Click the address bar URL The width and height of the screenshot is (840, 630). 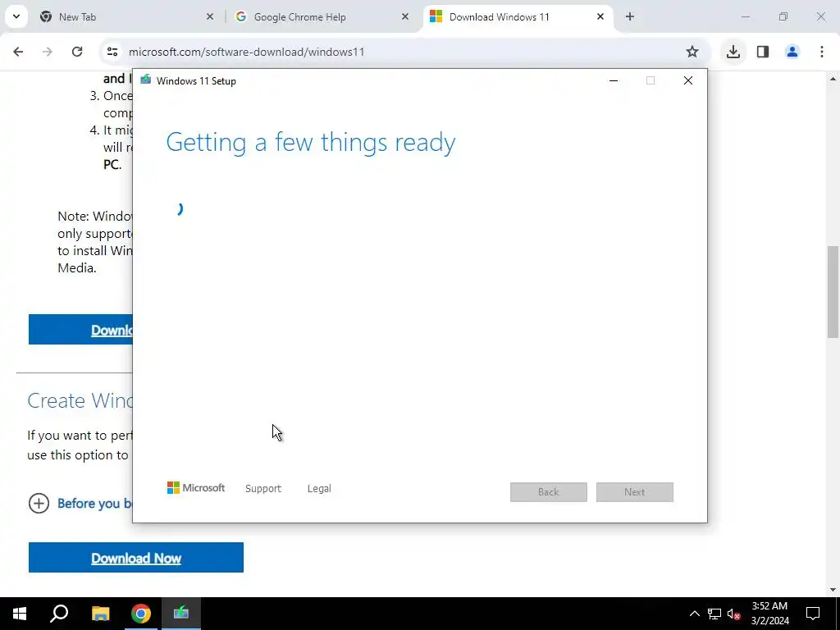(246, 52)
